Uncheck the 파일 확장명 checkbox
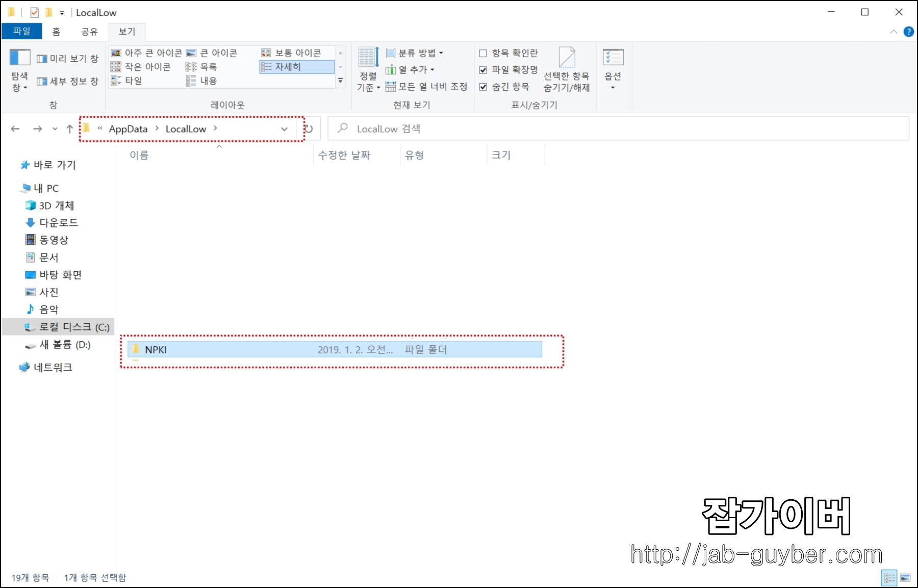Image resolution: width=918 pixels, height=588 pixels. pos(483,70)
